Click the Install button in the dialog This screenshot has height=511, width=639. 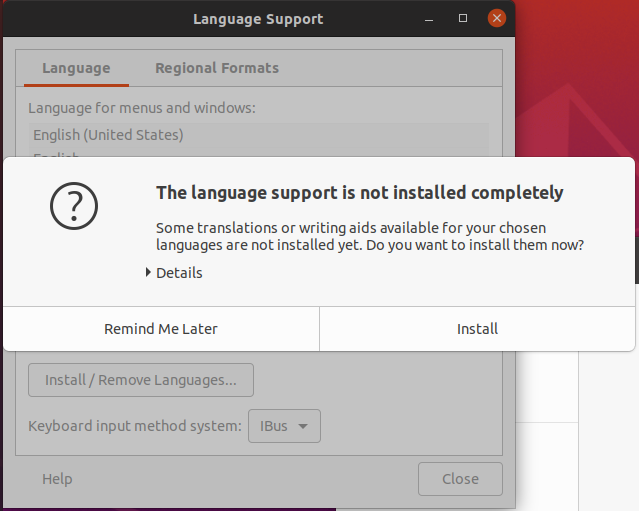477,329
